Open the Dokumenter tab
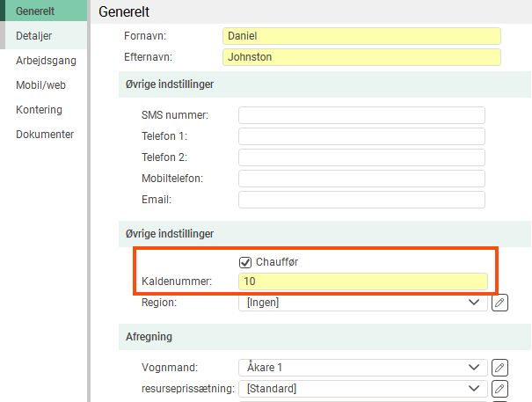532x402 pixels. pos(45,135)
